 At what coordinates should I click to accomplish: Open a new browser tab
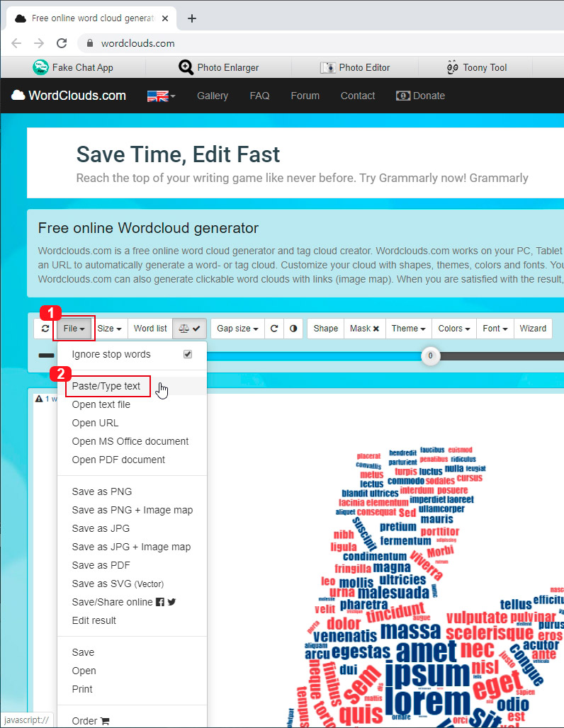click(192, 18)
